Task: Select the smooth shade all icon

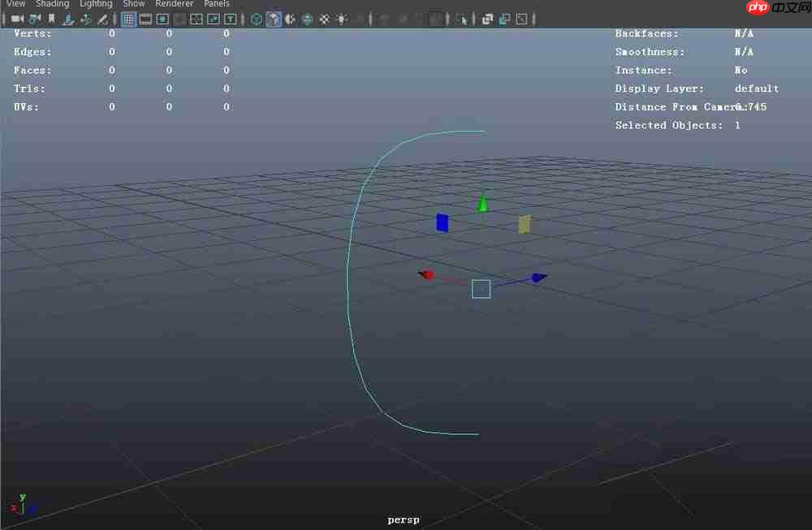Action: 274,19
